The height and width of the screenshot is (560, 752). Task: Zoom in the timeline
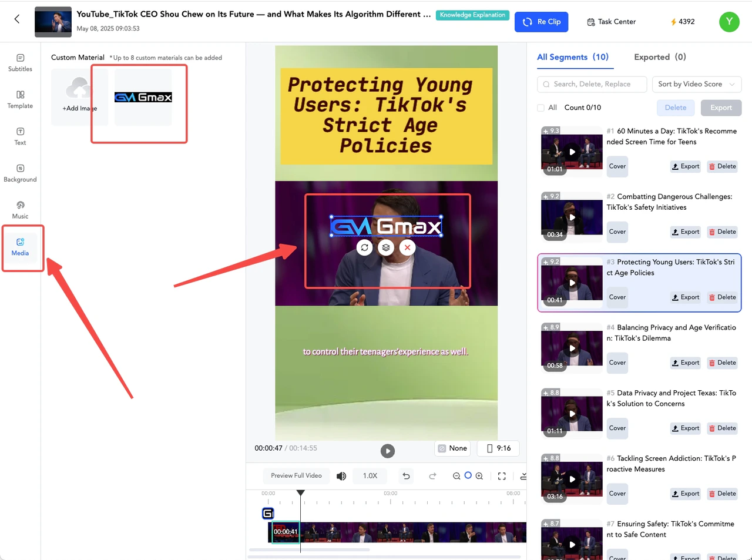(x=479, y=476)
